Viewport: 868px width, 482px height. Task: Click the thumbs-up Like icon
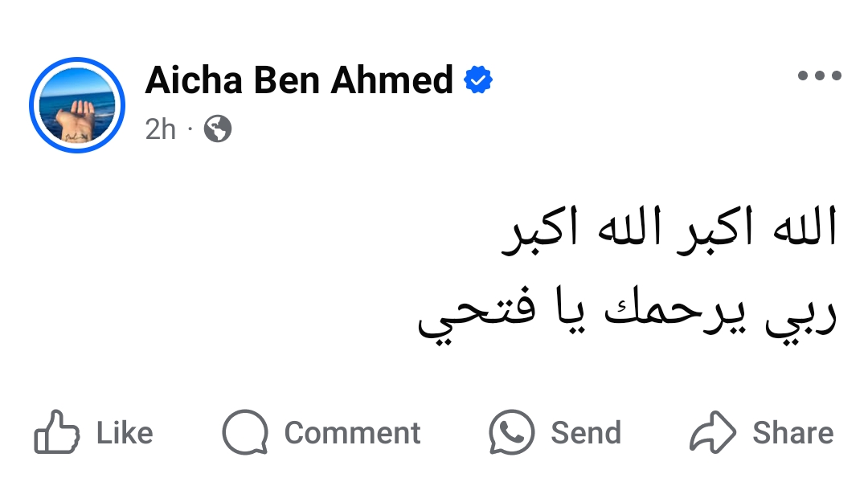(x=56, y=432)
